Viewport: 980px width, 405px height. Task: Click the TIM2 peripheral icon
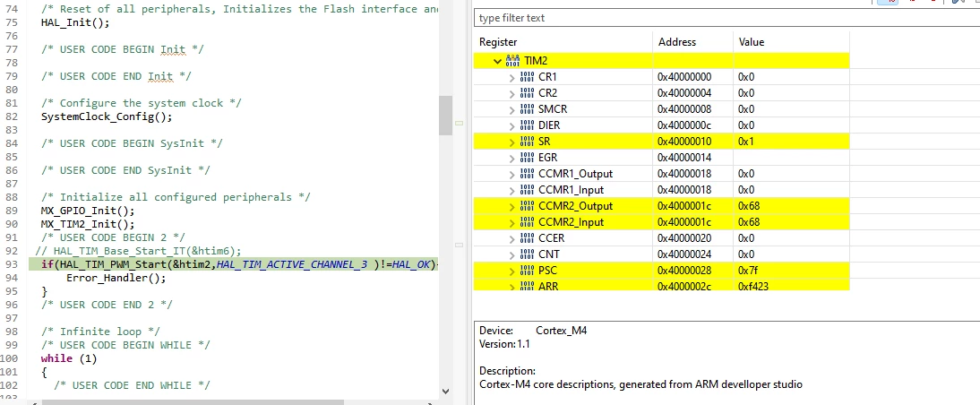(512, 61)
